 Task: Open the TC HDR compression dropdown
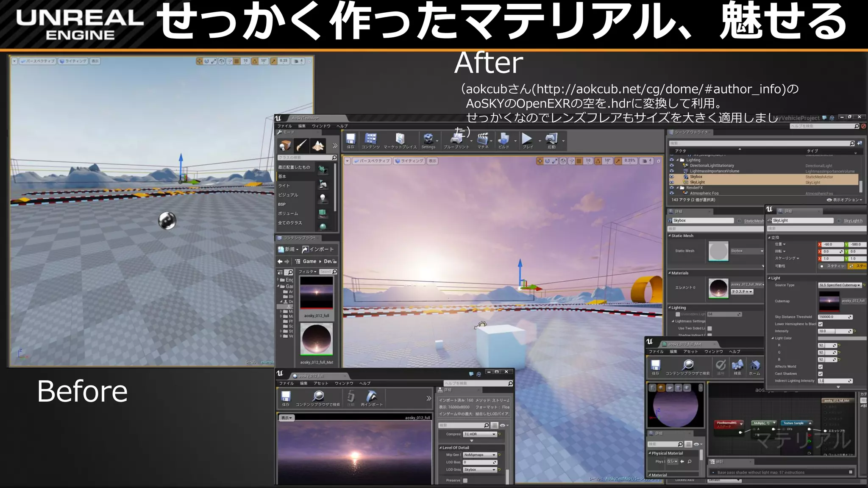[479, 434]
